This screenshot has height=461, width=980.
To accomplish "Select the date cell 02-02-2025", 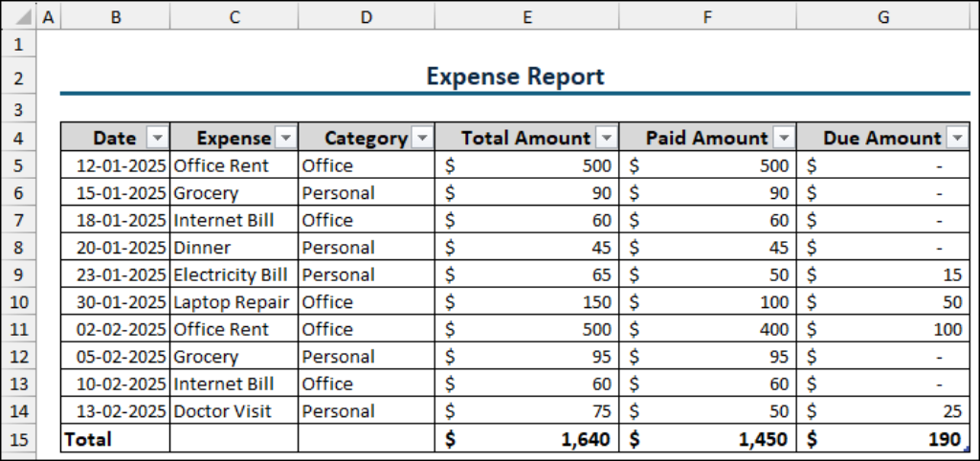I will (x=115, y=329).
